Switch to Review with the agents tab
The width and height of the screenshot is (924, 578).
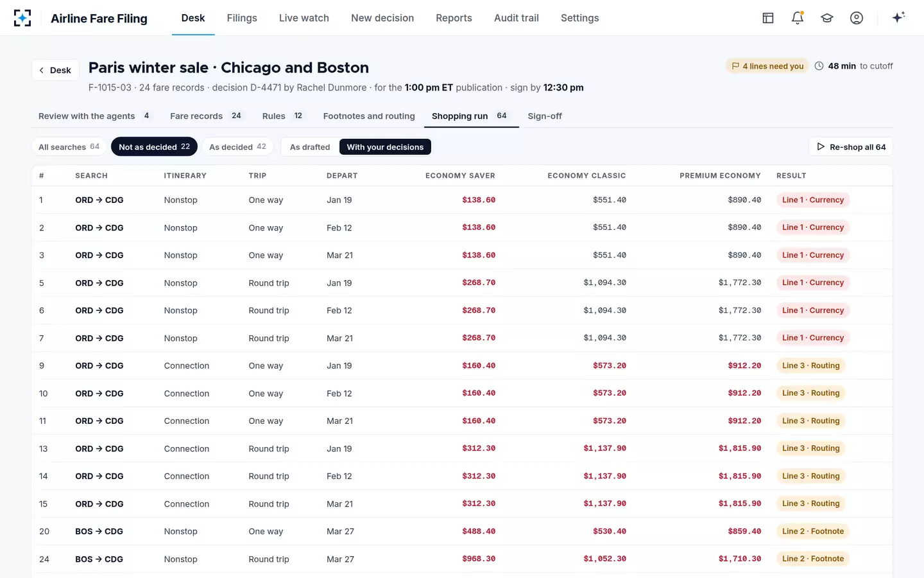[95, 116]
